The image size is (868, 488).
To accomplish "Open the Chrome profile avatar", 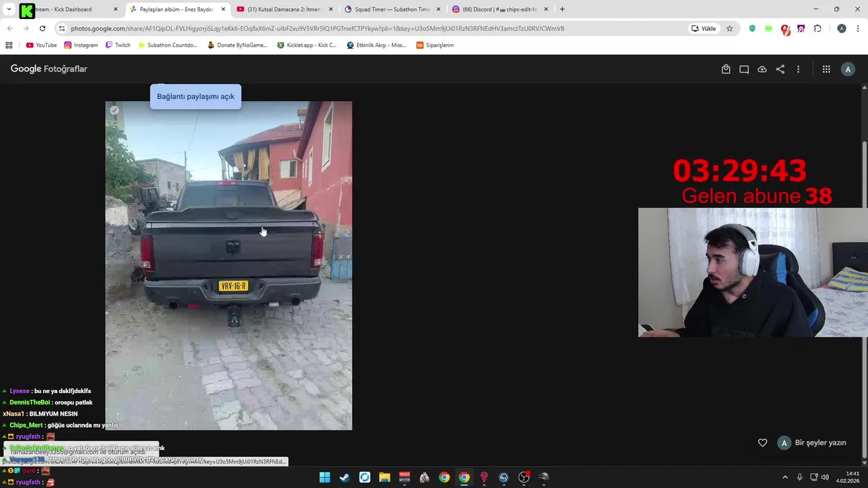I will 842,28.
